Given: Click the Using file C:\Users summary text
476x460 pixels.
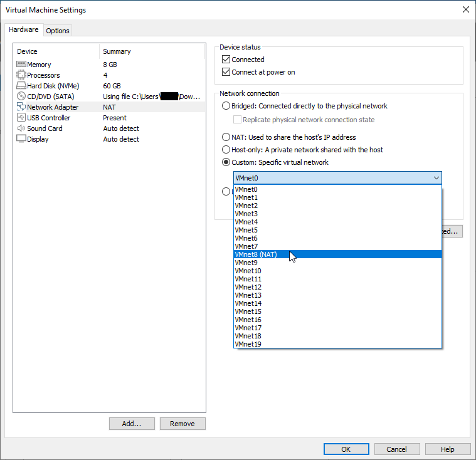Looking at the screenshot, I should pos(152,96).
